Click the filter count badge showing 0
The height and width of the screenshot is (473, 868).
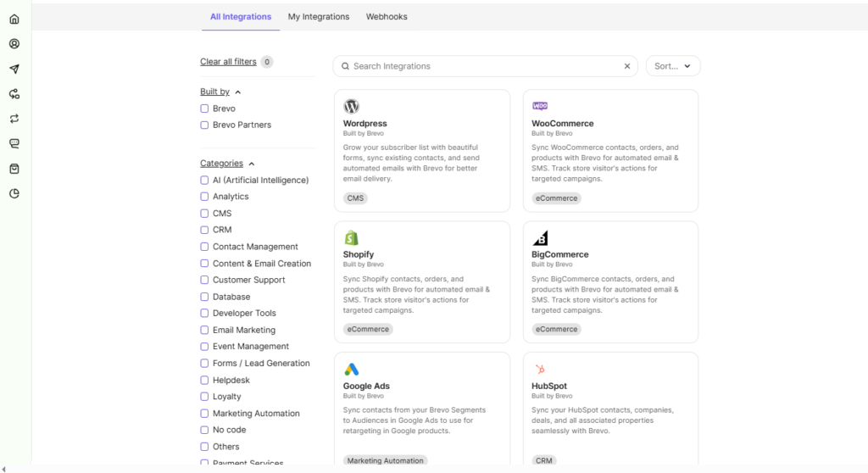pyautogui.click(x=267, y=62)
